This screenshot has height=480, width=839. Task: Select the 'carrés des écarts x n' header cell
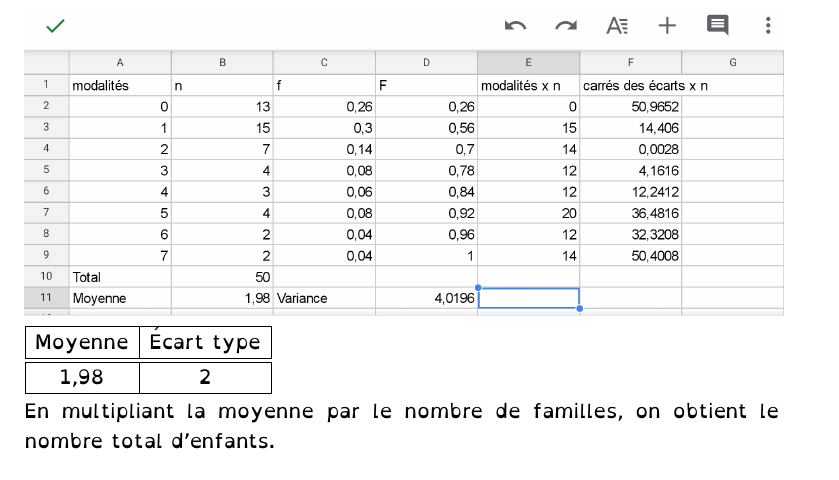point(630,86)
